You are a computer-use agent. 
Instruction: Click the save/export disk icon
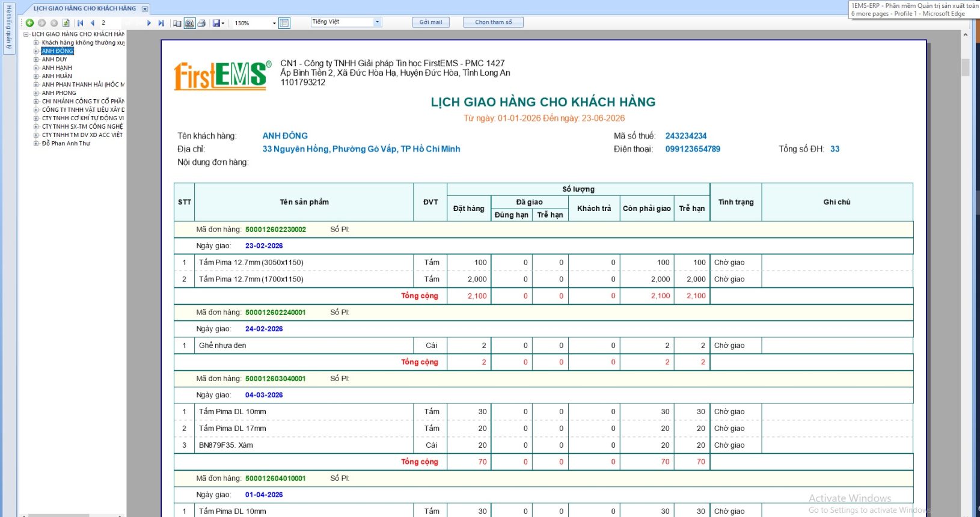click(x=216, y=23)
